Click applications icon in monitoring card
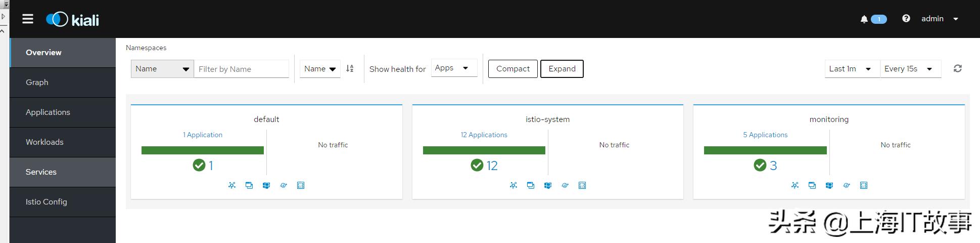The width and height of the screenshot is (980, 243). coord(812,185)
